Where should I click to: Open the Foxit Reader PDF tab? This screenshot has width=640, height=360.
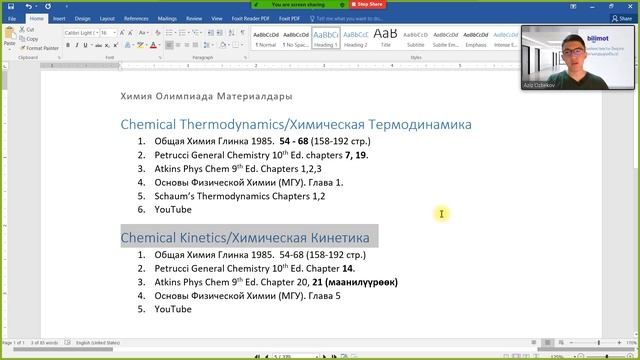[x=250, y=19]
